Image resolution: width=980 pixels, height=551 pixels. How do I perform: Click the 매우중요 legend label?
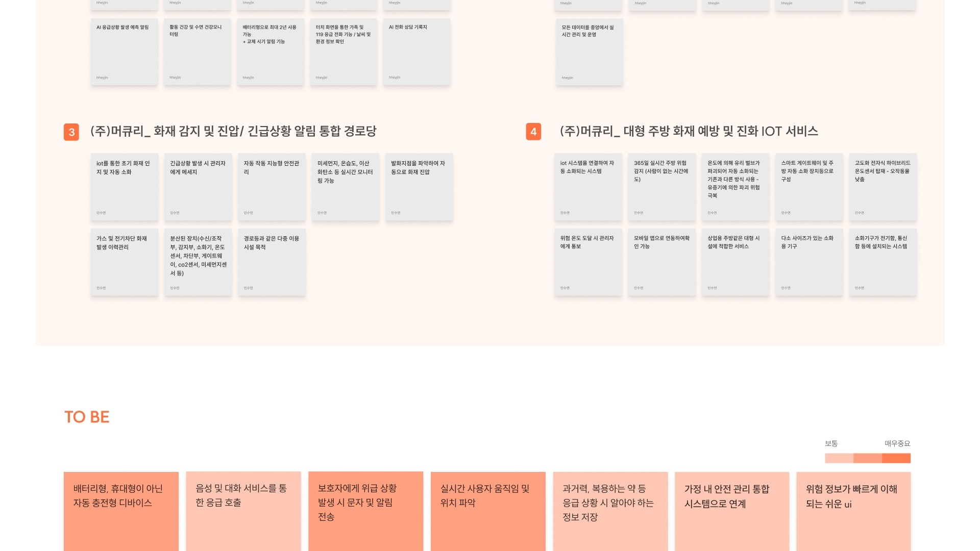point(897,443)
